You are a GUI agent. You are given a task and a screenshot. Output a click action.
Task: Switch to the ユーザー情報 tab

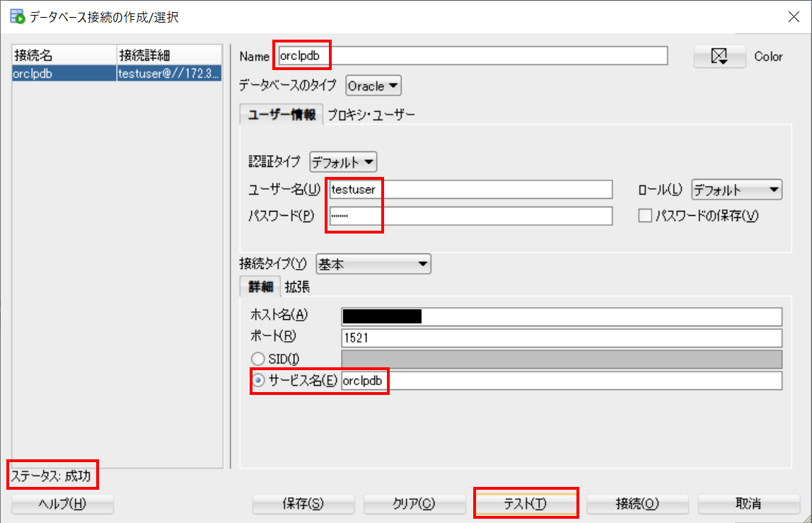(x=282, y=115)
